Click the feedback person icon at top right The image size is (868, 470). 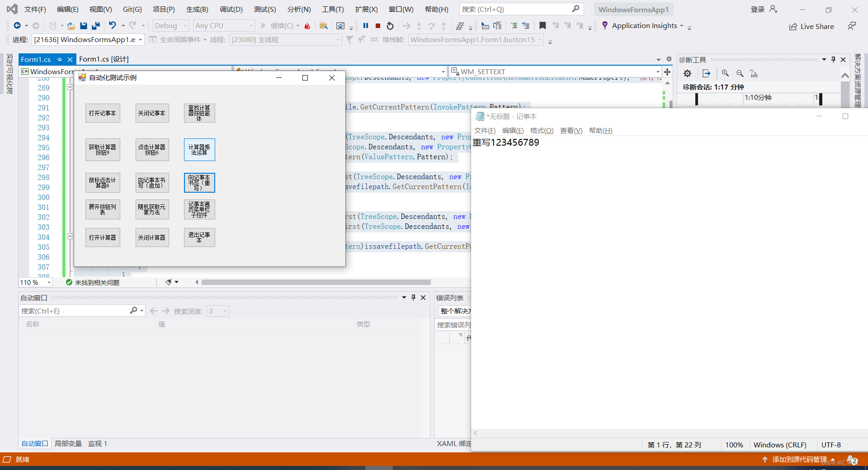click(852, 26)
